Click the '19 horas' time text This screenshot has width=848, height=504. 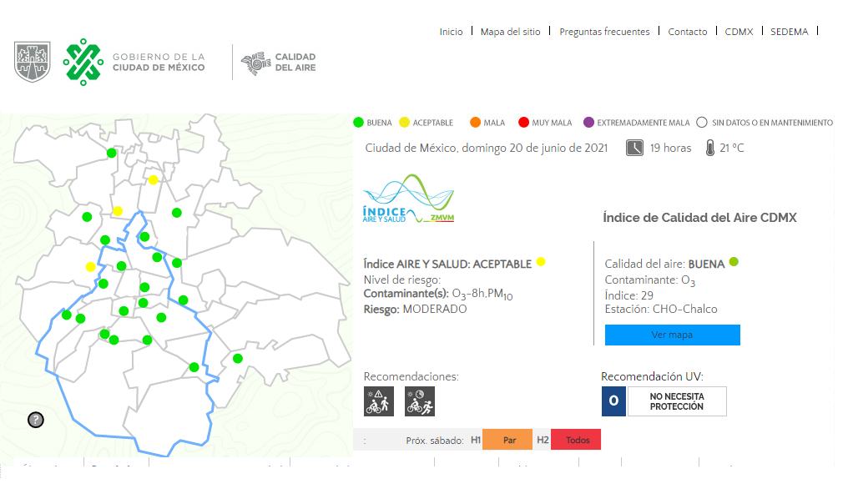[x=670, y=149]
